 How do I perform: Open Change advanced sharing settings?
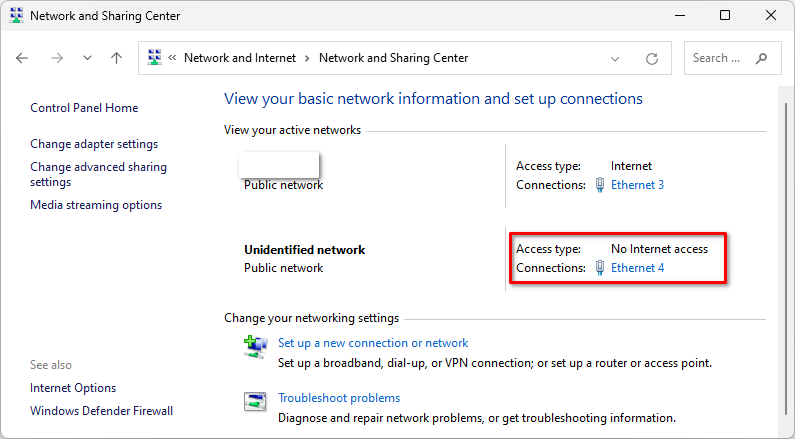[x=98, y=174]
